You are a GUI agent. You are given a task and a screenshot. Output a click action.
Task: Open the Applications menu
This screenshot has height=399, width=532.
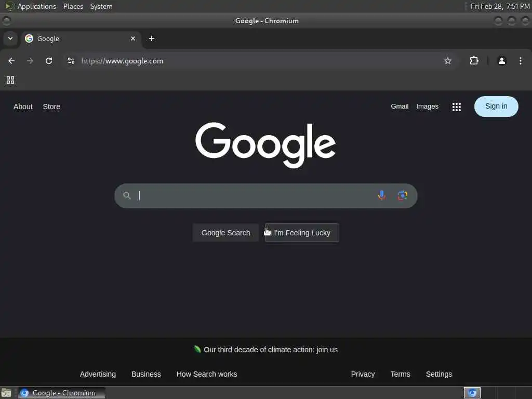coord(37,6)
